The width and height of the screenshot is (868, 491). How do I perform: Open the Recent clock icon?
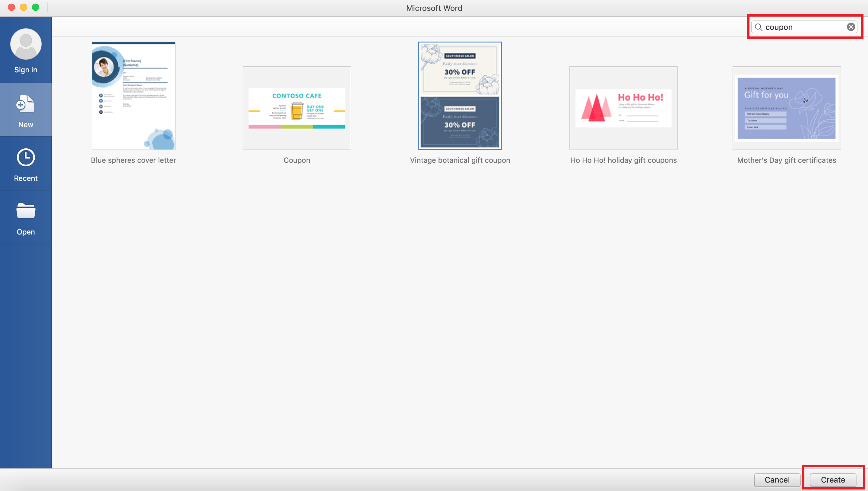(26, 157)
